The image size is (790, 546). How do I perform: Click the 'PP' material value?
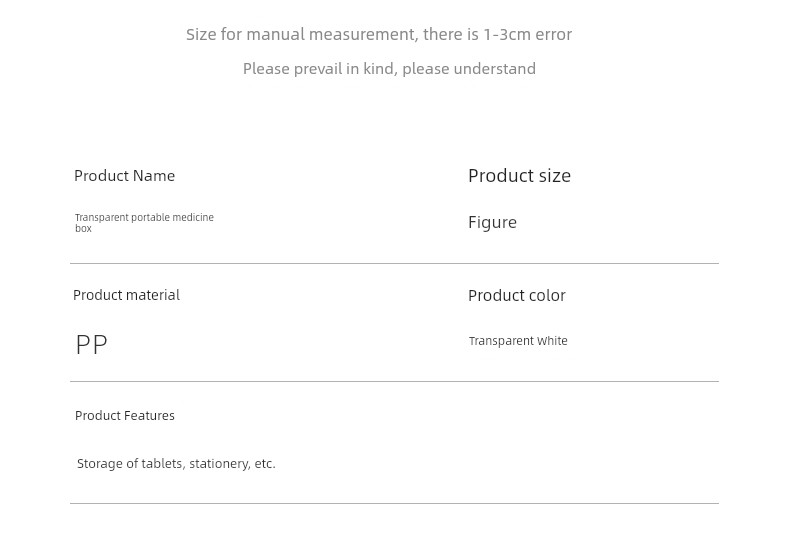92,345
